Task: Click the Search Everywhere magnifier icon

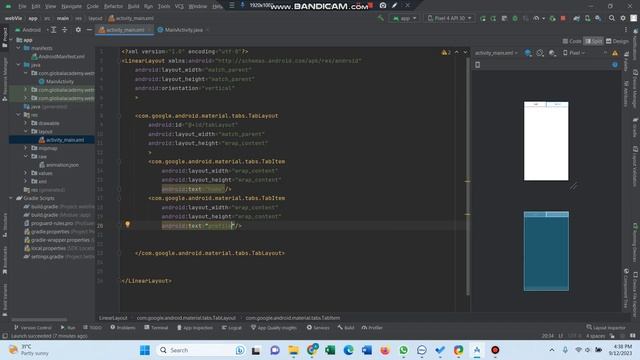Action: pos(611,18)
